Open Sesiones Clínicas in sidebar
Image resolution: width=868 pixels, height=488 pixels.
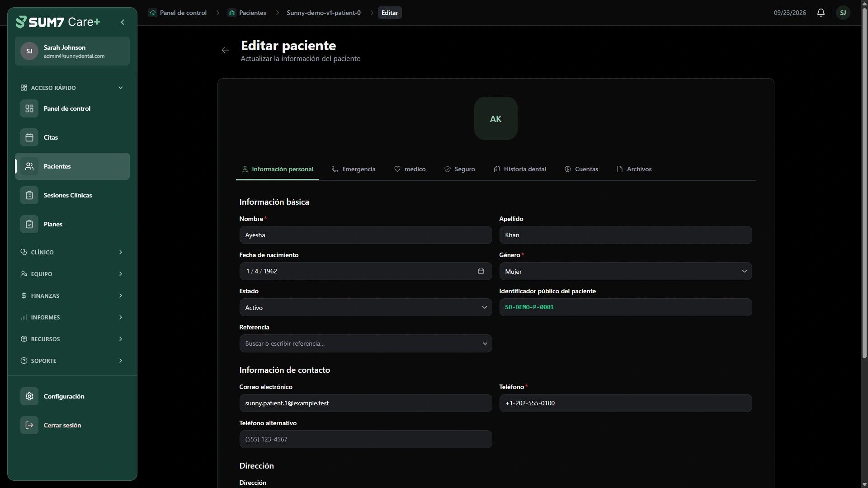click(72, 195)
